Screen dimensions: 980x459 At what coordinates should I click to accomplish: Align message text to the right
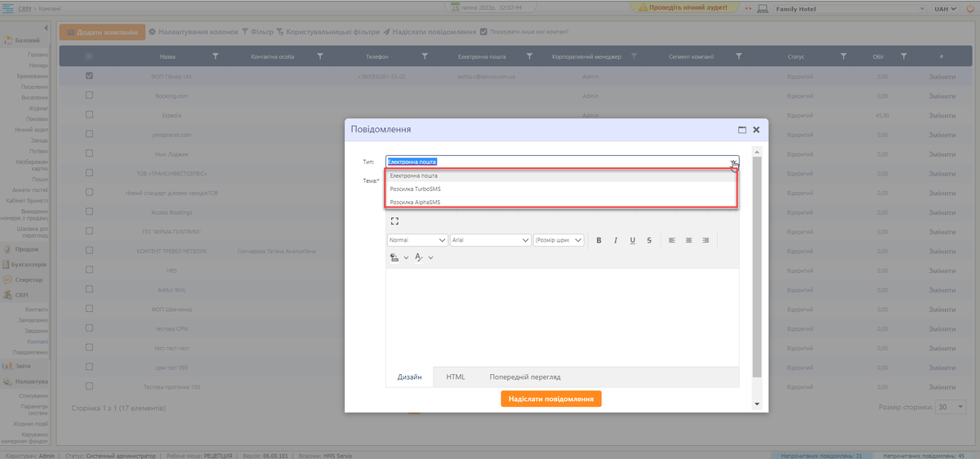[x=706, y=240]
